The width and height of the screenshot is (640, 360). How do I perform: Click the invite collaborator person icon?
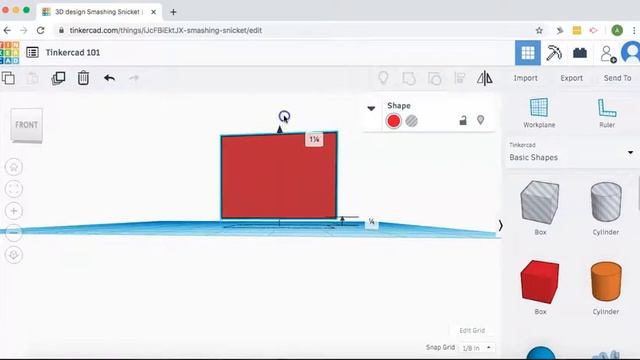point(608,53)
